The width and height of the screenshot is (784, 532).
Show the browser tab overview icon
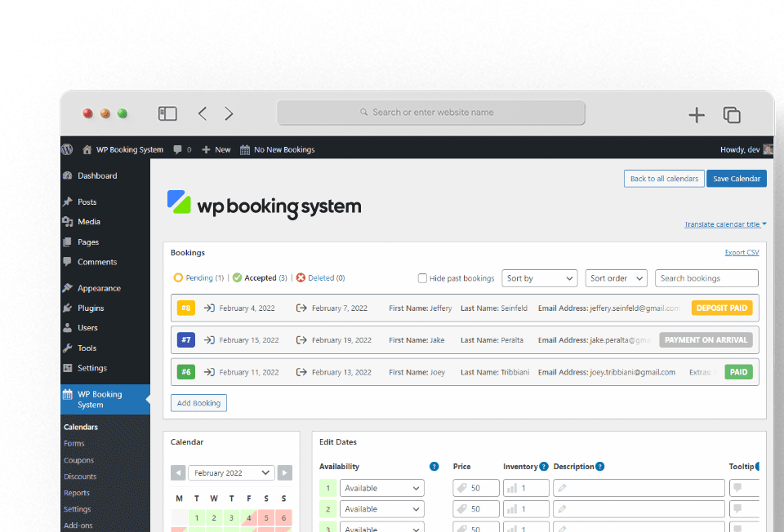pyautogui.click(x=732, y=115)
